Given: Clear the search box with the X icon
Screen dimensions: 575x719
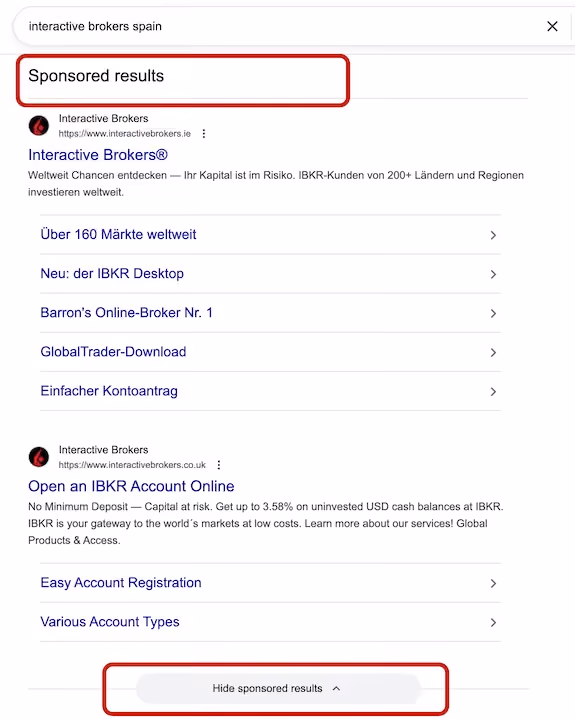Looking at the screenshot, I should pos(552,26).
